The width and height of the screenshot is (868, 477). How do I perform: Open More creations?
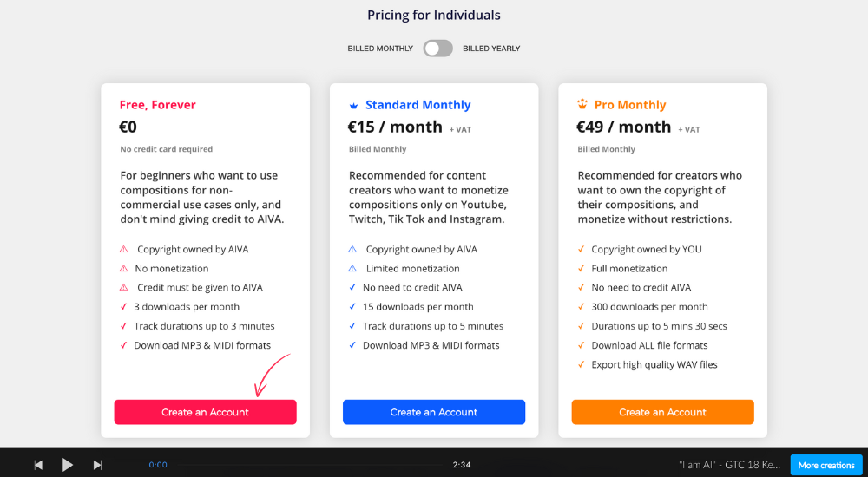click(x=826, y=466)
